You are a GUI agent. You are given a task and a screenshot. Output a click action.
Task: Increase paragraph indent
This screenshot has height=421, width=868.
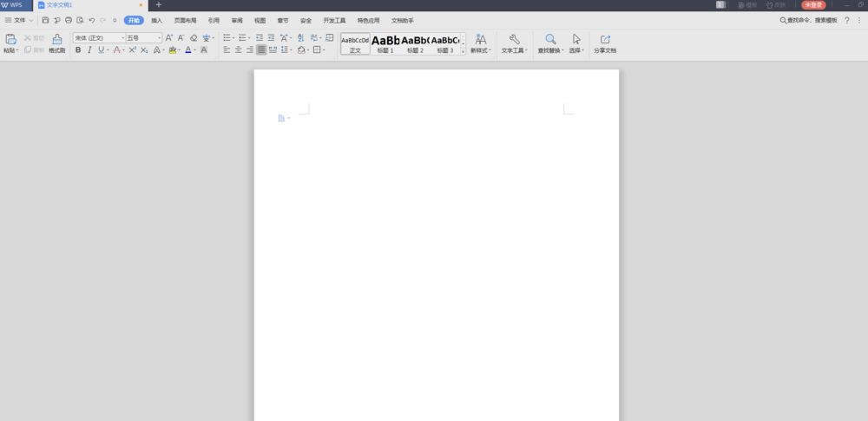click(271, 37)
